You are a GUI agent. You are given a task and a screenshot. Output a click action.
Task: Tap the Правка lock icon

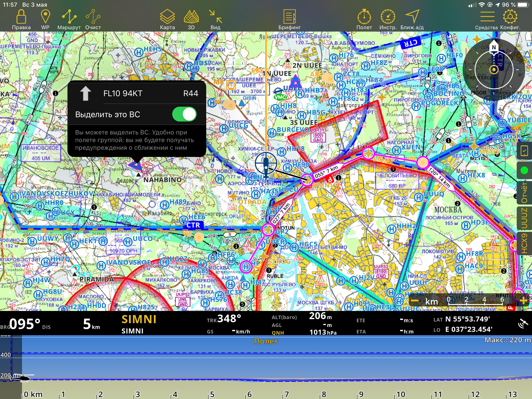(21, 17)
